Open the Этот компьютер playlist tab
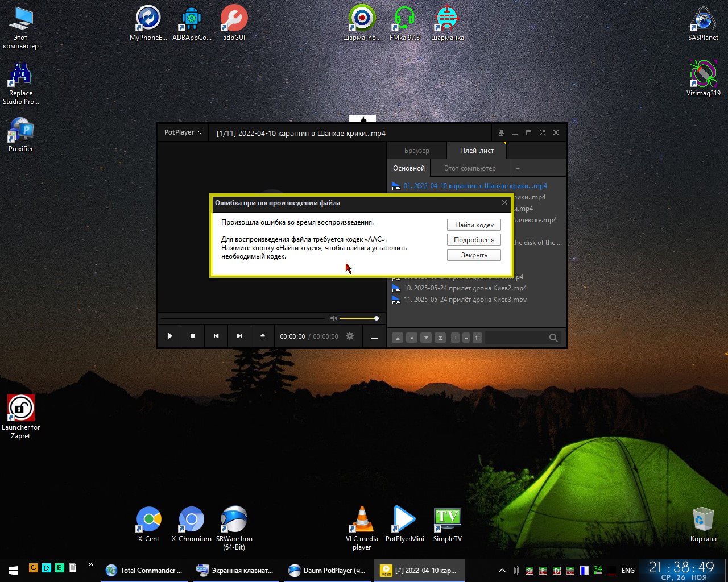This screenshot has width=728, height=582. (470, 168)
